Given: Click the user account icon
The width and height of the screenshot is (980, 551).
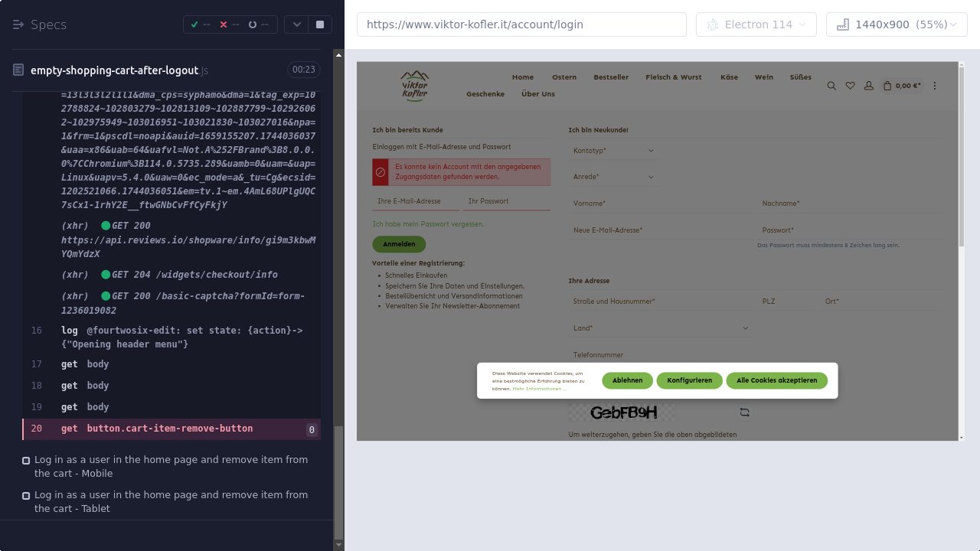Looking at the screenshot, I should [x=868, y=86].
